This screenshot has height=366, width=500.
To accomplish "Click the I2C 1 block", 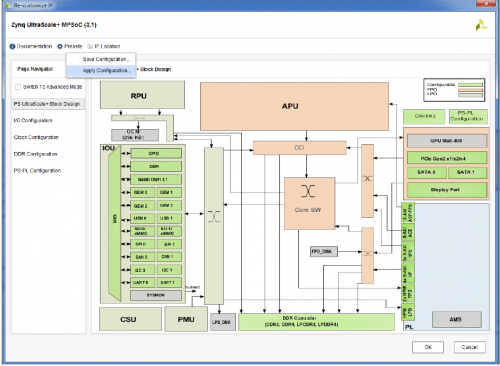I will click(169, 270).
